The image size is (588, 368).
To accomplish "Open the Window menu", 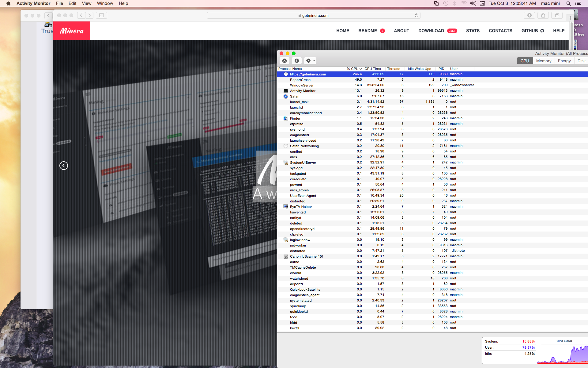I will (x=105, y=3).
